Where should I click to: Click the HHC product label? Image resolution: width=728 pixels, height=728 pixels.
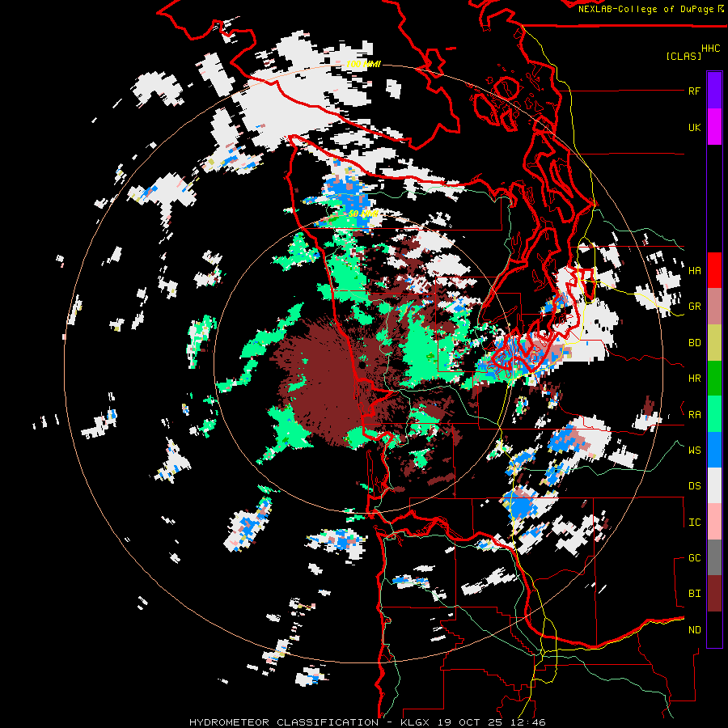coord(710,49)
